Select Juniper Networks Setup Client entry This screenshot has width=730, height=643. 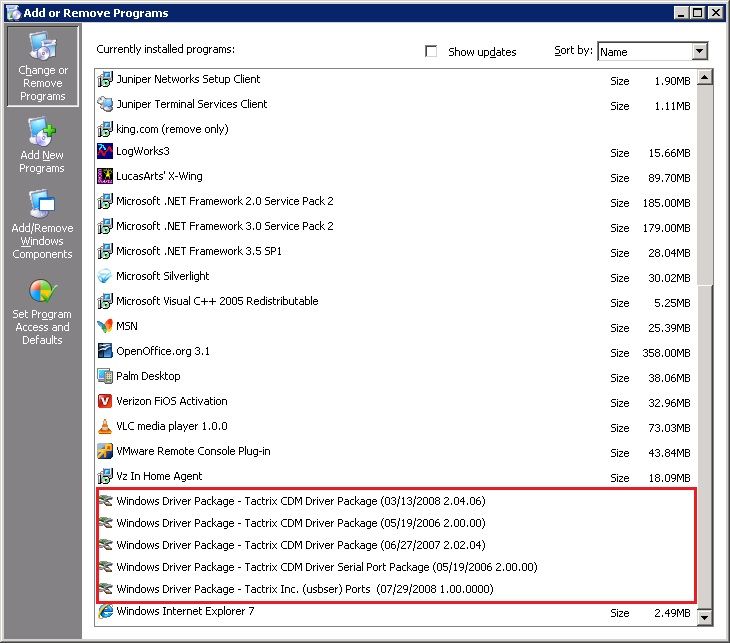point(188,79)
